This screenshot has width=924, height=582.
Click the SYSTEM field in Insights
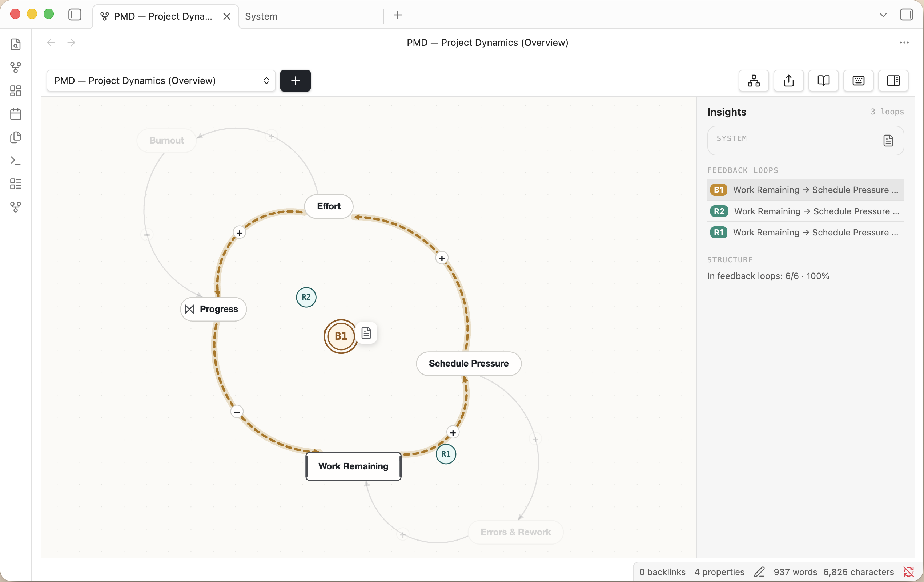(806, 141)
